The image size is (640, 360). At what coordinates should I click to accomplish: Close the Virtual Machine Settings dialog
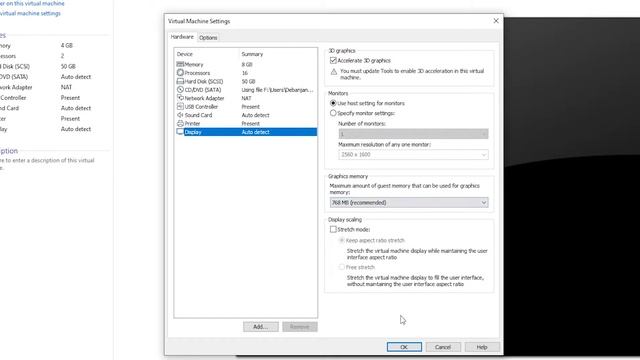[496, 21]
